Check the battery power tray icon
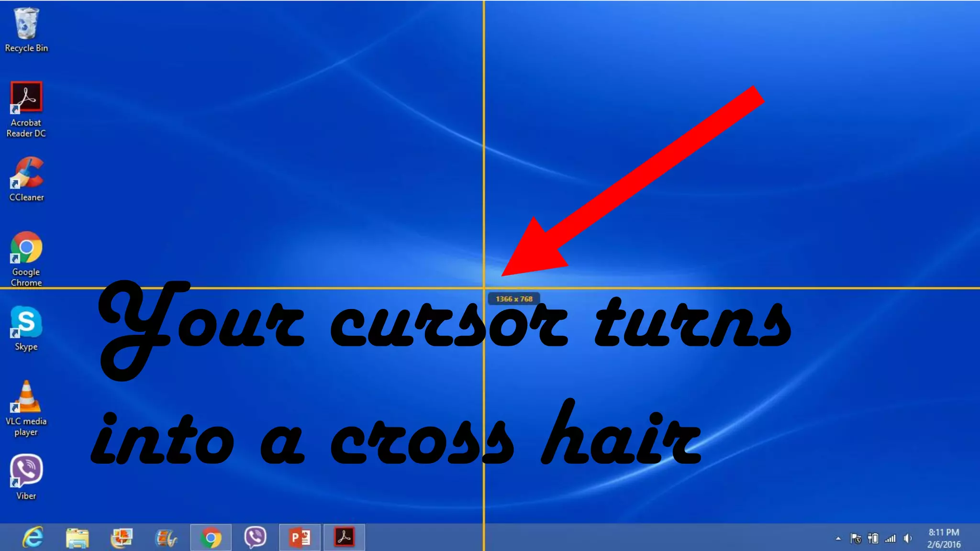Viewport: 980px width, 551px height. pyautogui.click(x=873, y=539)
